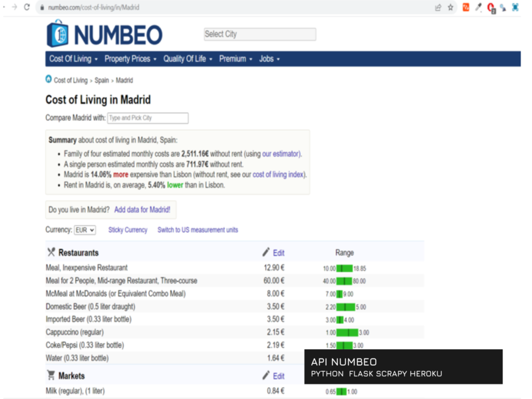Open the red extension with badge

coord(491,7)
